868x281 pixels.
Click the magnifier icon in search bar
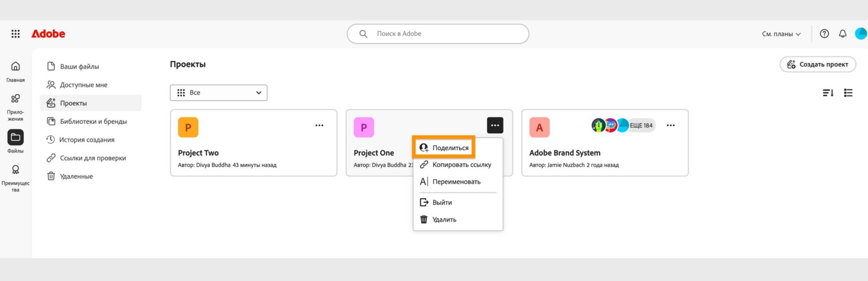(363, 34)
